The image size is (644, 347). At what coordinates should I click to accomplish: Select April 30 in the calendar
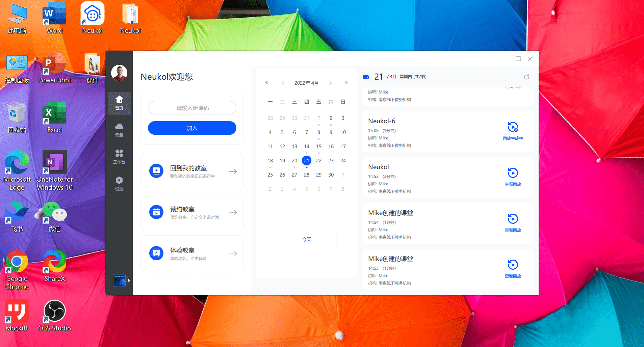331,175
